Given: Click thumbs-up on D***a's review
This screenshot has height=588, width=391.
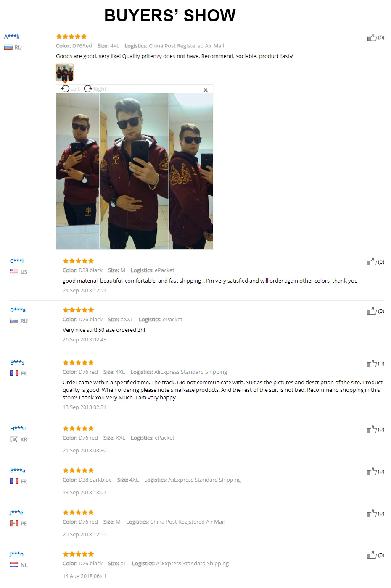Looking at the screenshot, I should [x=372, y=311].
